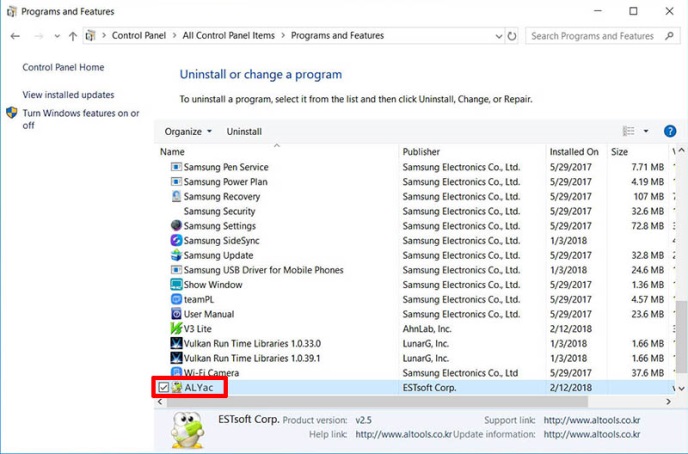Expand chevron after Control Panel breadcrumb

(174, 36)
